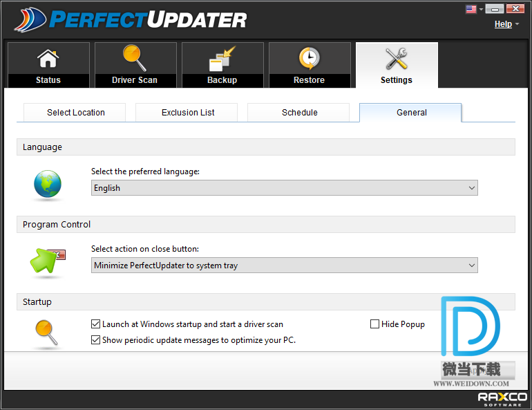Expand the close button action dropdown
532x410 pixels.
coord(285,265)
